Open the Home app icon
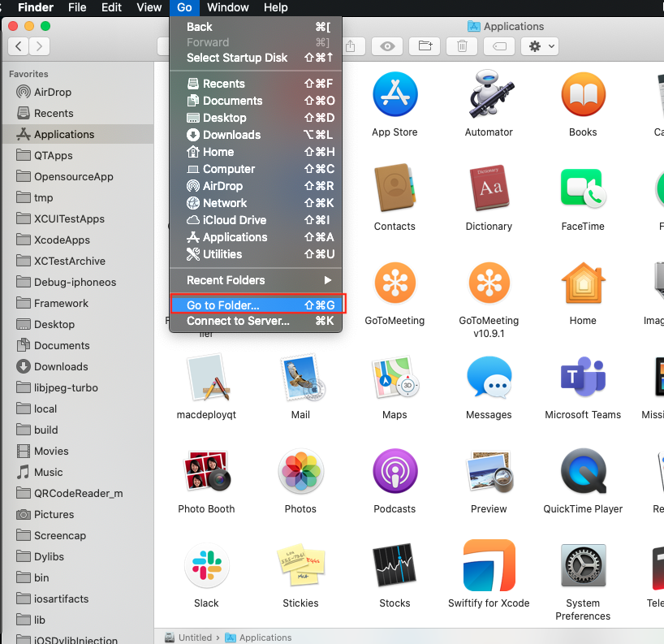The width and height of the screenshot is (664, 644). [583, 283]
